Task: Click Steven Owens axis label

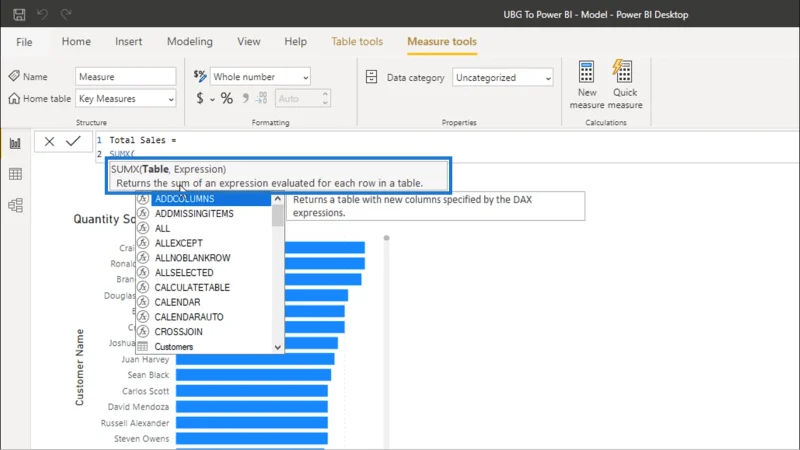Action: click(141, 439)
